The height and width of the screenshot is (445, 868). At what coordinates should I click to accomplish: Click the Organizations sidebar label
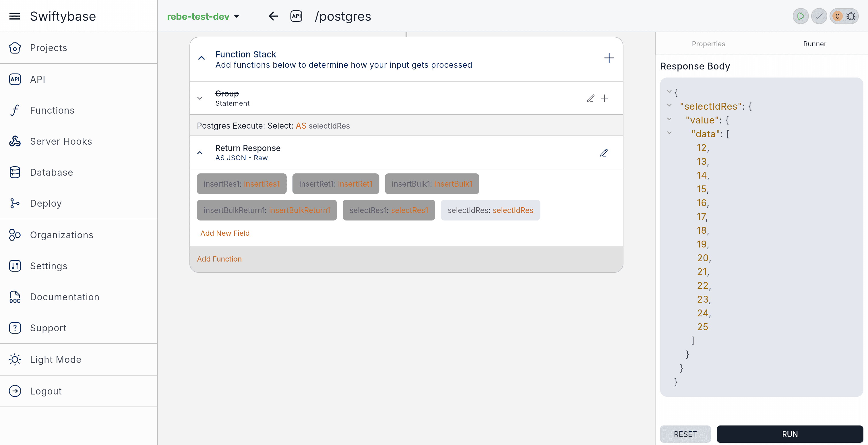pos(62,235)
